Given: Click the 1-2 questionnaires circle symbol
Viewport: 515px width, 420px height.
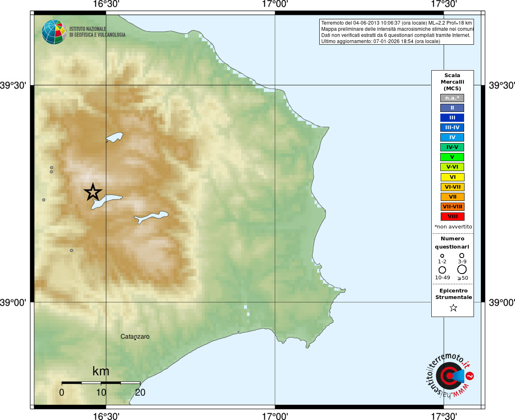Looking at the screenshot, I should click(x=442, y=256).
